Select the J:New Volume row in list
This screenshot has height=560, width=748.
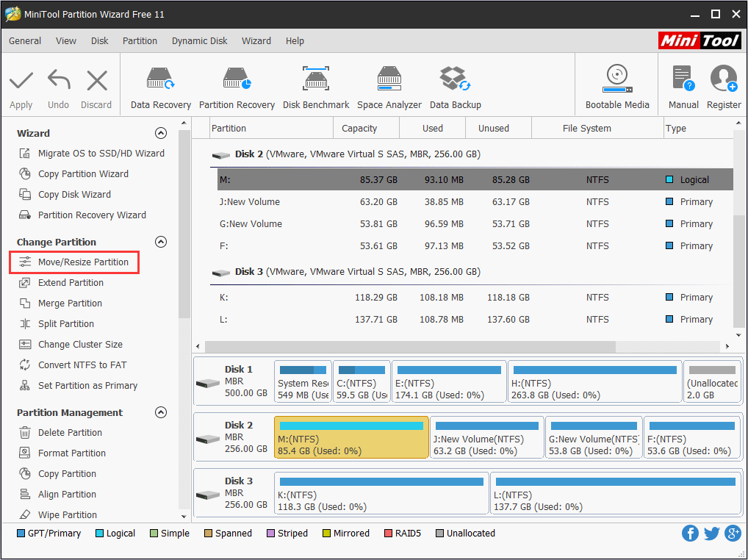coord(475,202)
